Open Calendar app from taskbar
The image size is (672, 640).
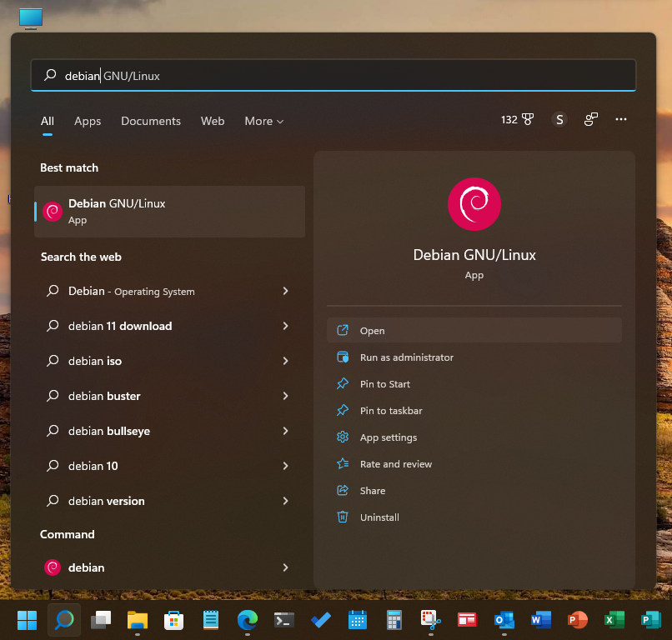pyautogui.click(x=358, y=620)
